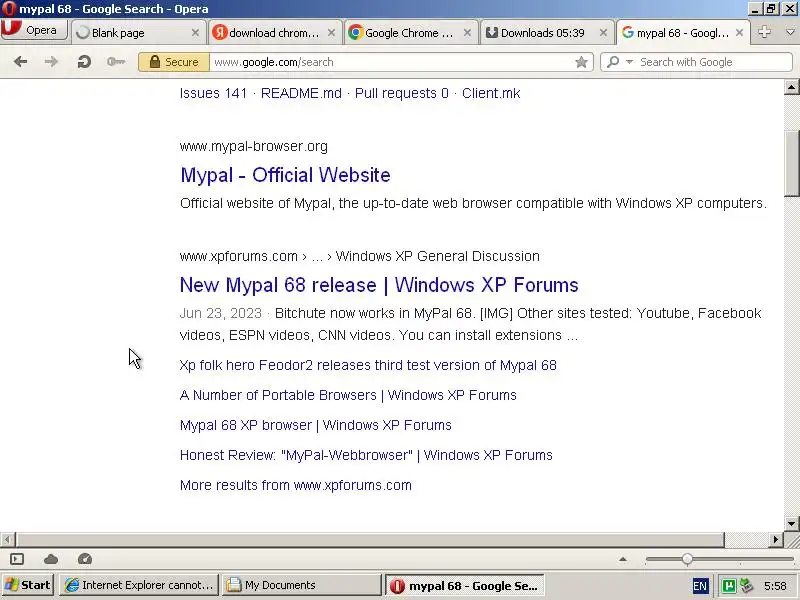Image resolution: width=800 pixels, height=600 pixels.
Task: Click mypal 68 Google Search taskbar button
Action: [464, 586]
